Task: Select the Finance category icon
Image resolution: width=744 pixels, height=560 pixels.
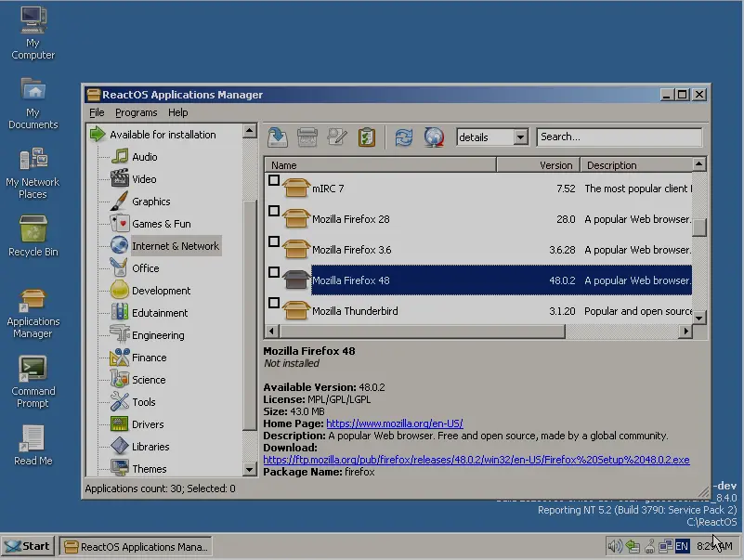Action: point(120,357)
